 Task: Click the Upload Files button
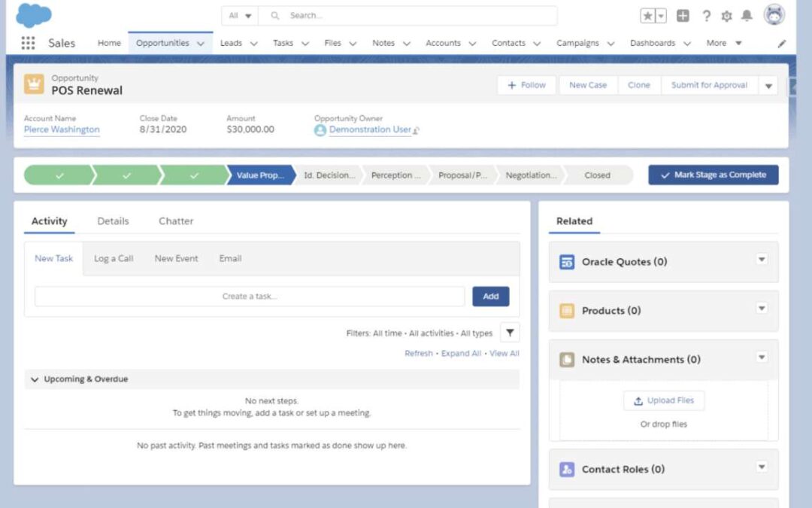click(x=664, y=400)
